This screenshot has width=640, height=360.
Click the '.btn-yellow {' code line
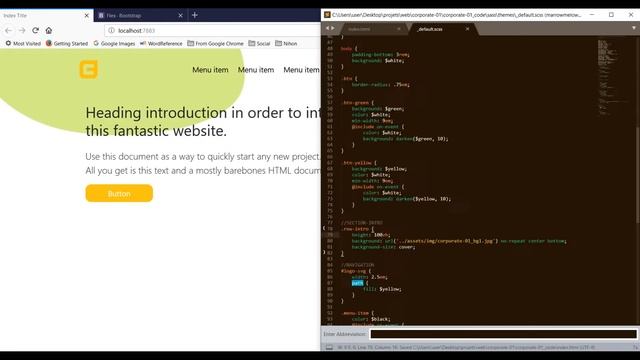(358, 163)
